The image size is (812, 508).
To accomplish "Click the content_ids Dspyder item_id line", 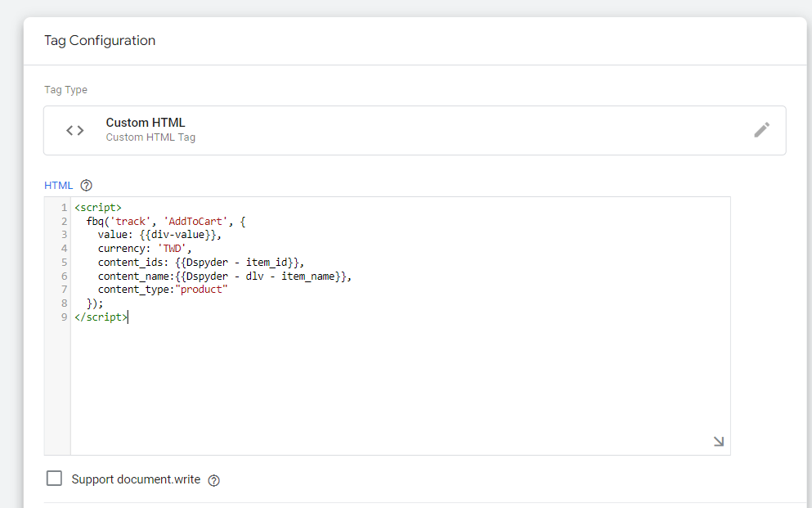I will (x=201, y=263).
